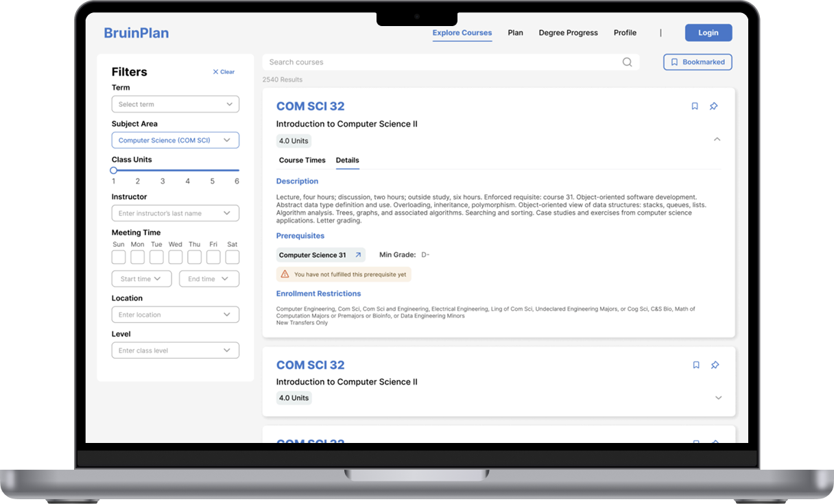The height and width of the screenshot is (504, 834).
Task: Open the Enter location dropdown
Action: (x=176, y=315)
